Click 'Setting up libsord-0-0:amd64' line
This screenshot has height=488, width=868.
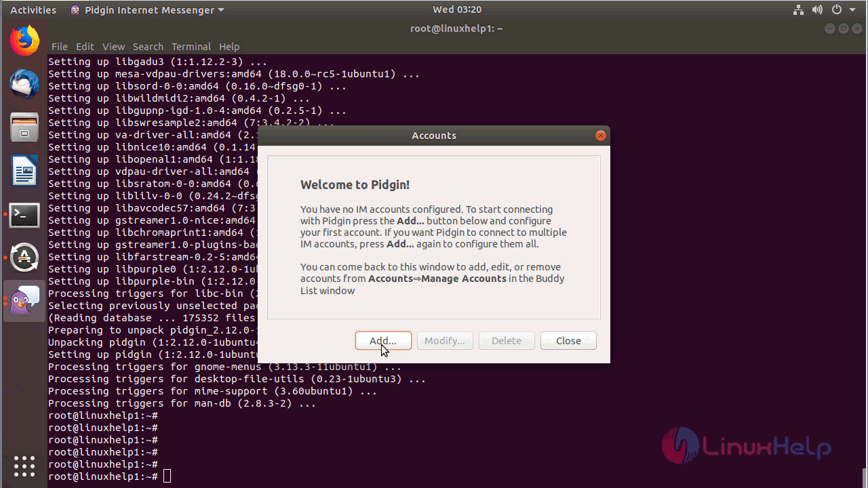(197, 86)
